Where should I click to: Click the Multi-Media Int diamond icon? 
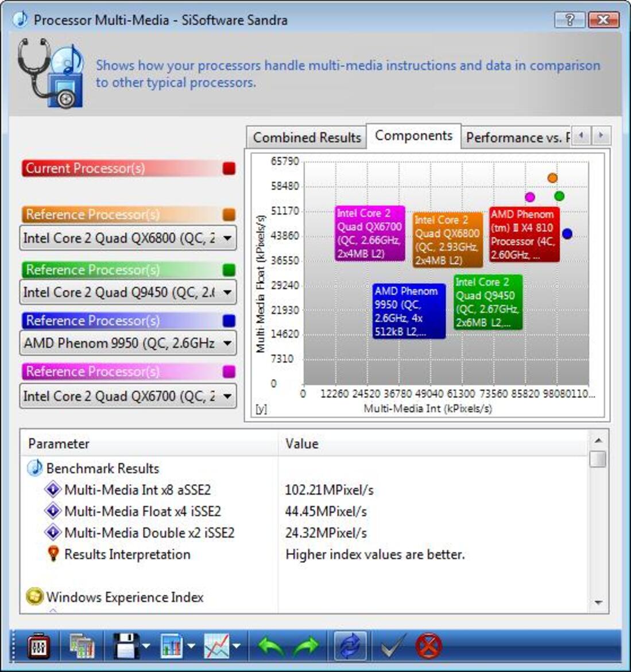click(53, 489)
